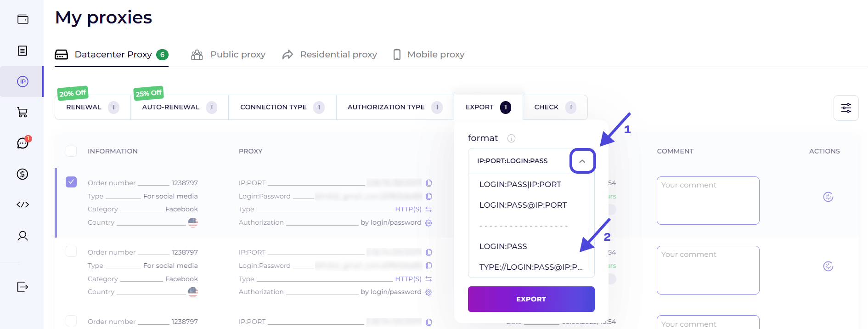The image size is (868, 329).
Task: Open the user profile sidebar icon
Action: click(x=23, y=236)
